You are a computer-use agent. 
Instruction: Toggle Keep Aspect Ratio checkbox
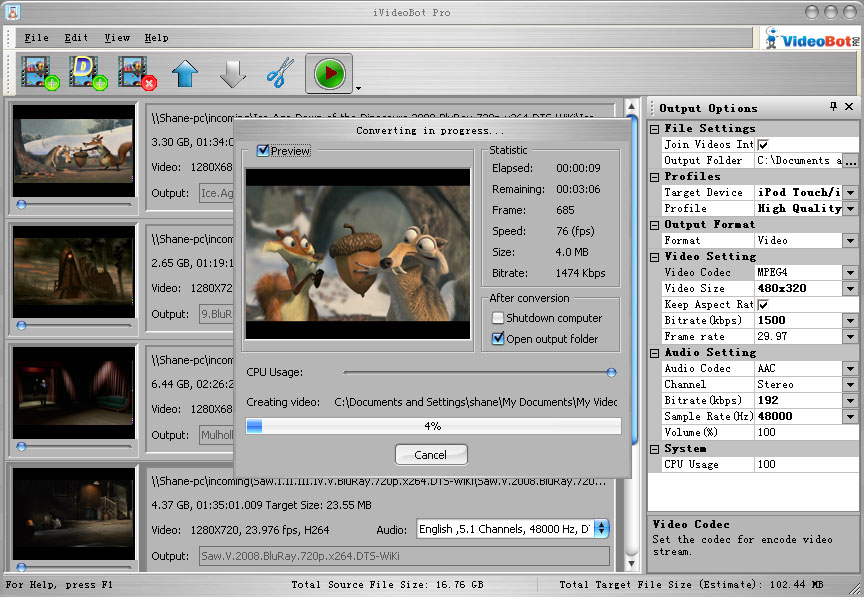(x=763, y=304)
